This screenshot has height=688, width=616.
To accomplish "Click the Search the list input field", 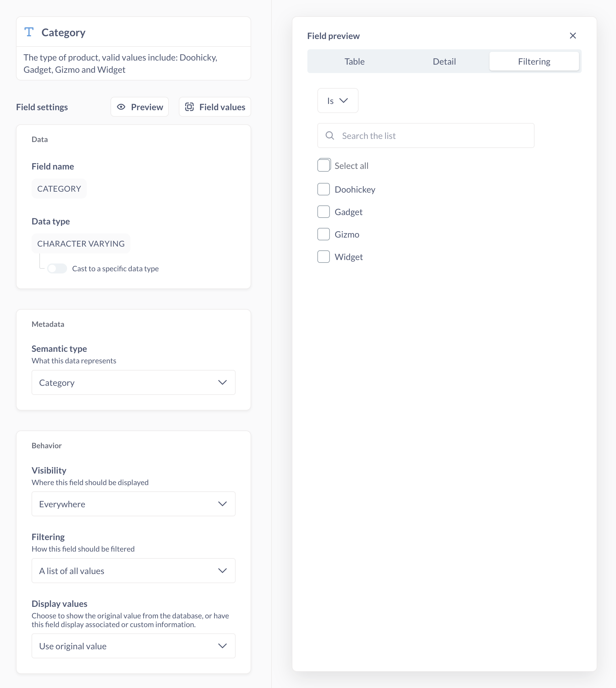I will coord(426,135).
